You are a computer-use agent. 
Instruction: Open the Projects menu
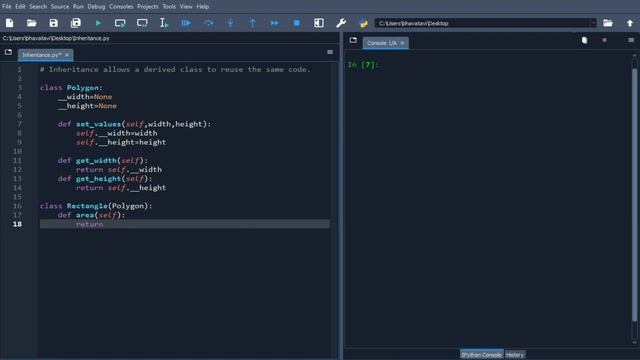pyautogui.click(x=148, y=7)
